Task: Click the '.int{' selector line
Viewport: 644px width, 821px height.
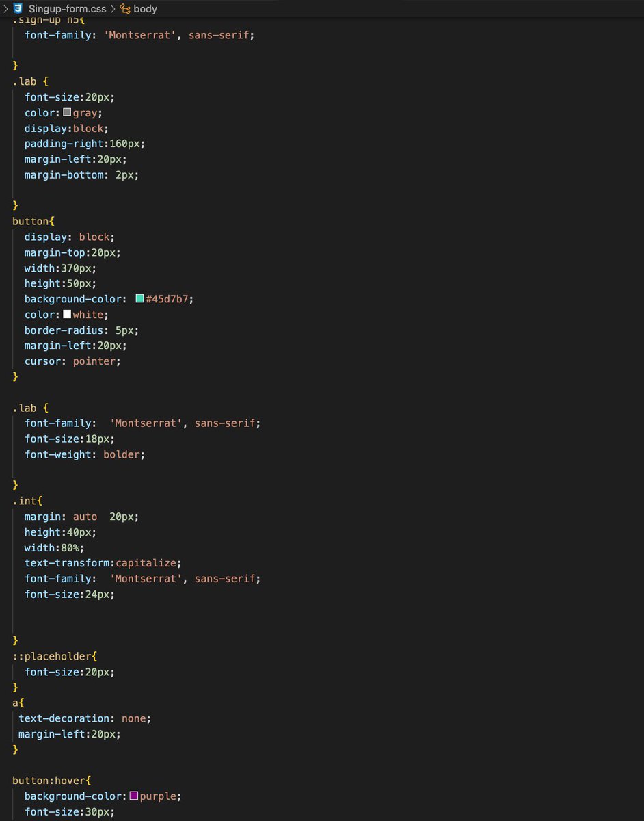Action: point(27,501)
